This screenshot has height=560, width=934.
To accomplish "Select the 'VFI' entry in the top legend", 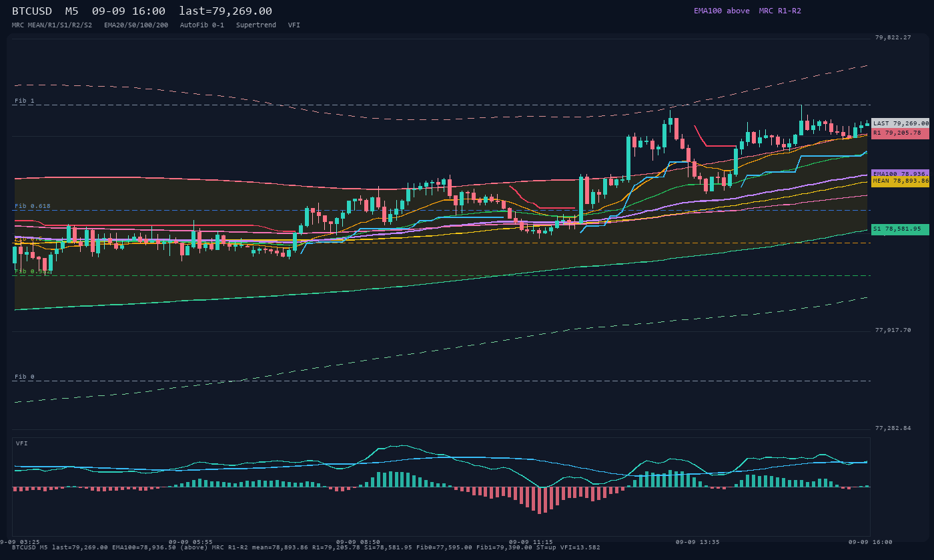I will click(294, 25).
